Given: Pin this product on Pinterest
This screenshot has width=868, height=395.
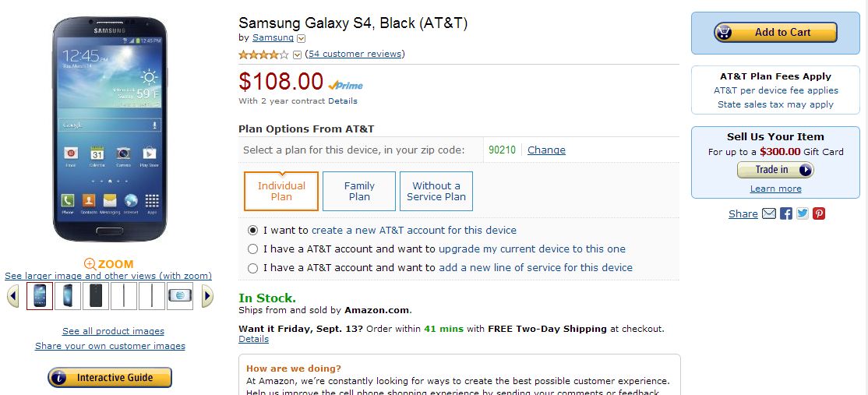Looking at the screenshot, I should point(819,213).
